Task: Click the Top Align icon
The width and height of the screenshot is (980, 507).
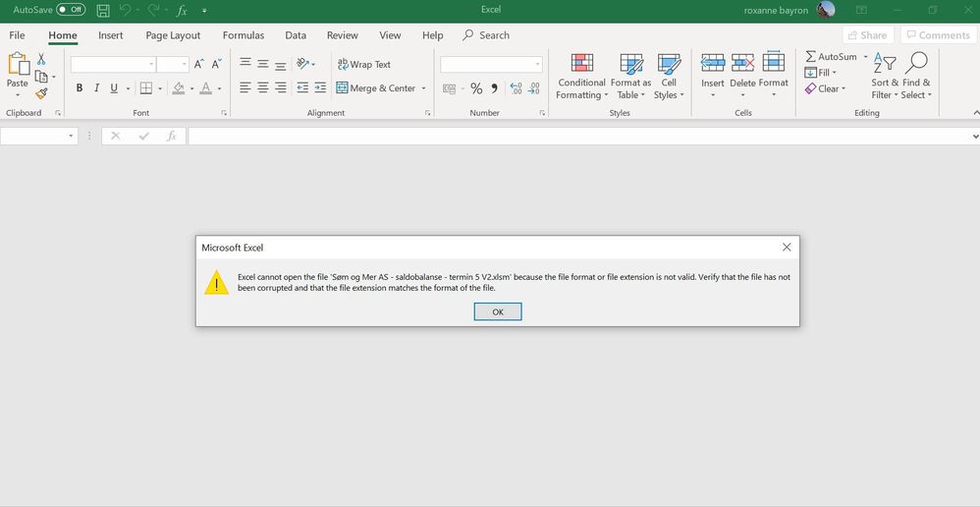Action: click(245, 64)
